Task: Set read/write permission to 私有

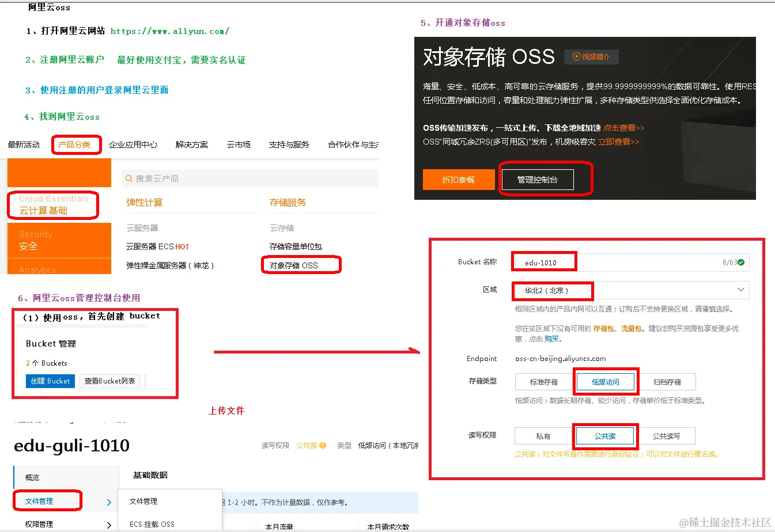Action: [543, 436]
